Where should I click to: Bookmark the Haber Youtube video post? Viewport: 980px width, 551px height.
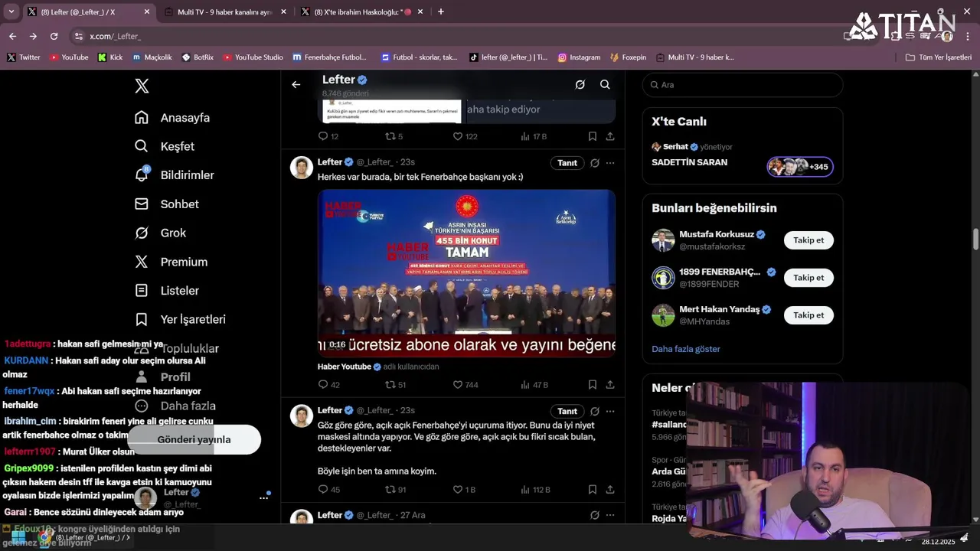[x=593, y=385]
